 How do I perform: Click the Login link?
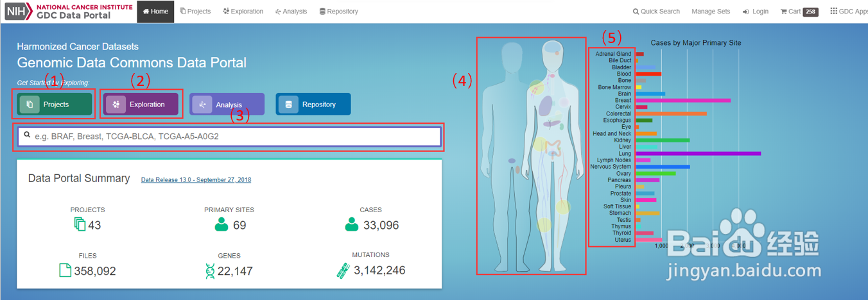[x=756, y=12]
